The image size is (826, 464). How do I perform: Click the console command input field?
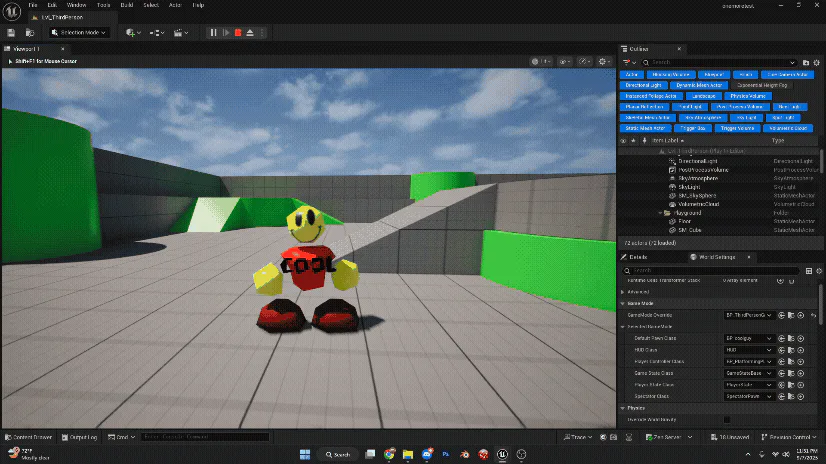pyautogui.click(x=205, y=437)
